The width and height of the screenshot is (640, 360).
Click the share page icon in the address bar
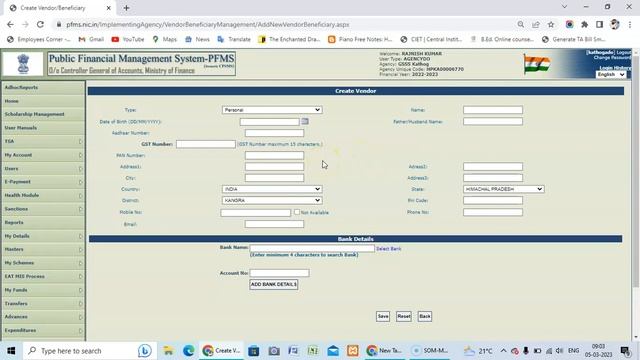pyautogui.click(x=536, y=24)
